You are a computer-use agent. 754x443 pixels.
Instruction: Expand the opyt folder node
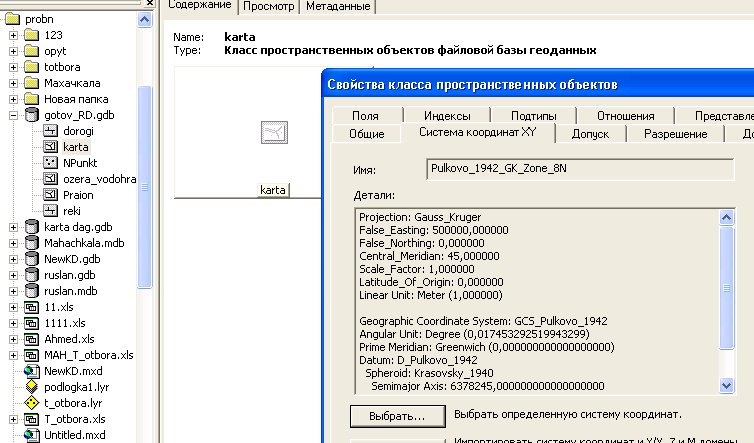tap(13, 51)
